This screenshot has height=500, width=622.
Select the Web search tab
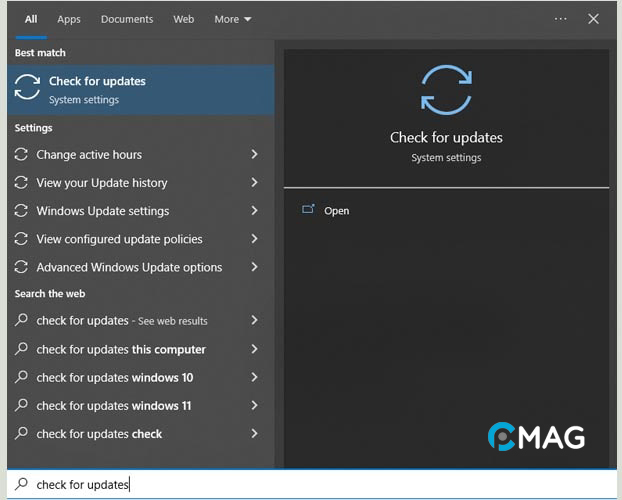(x=184, y=19)
